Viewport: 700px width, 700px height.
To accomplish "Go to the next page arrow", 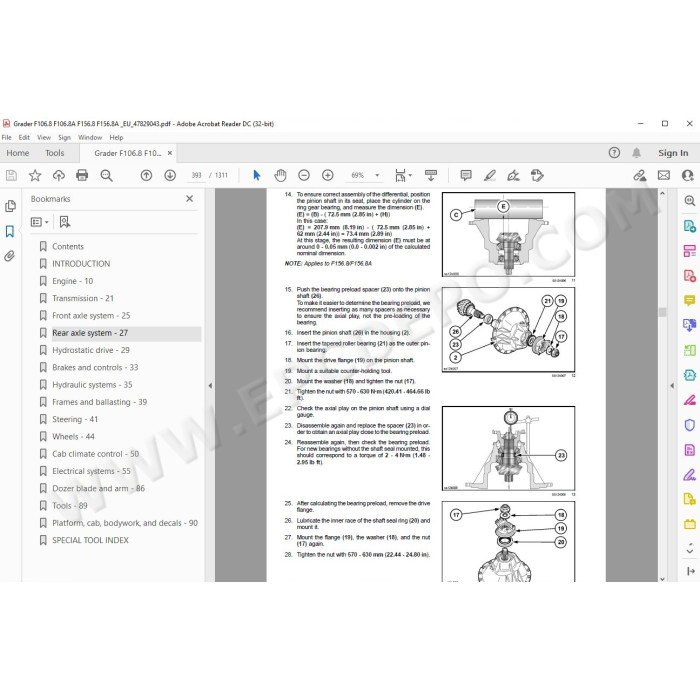I will click(x=170, y=175).
